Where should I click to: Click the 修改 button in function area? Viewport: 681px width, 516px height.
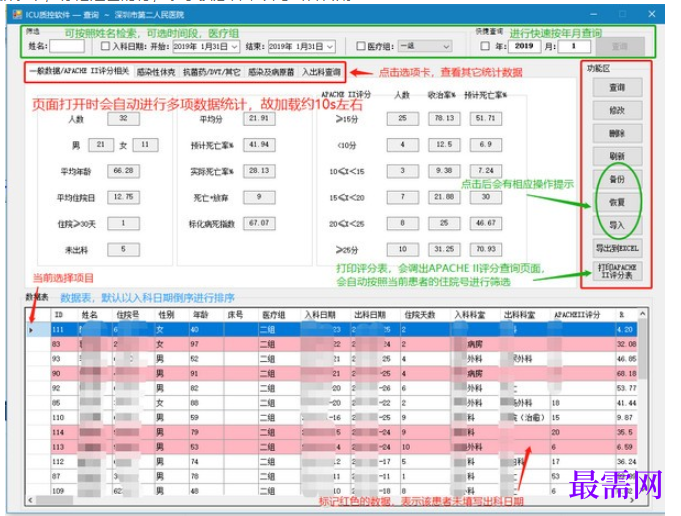(617, 110)
